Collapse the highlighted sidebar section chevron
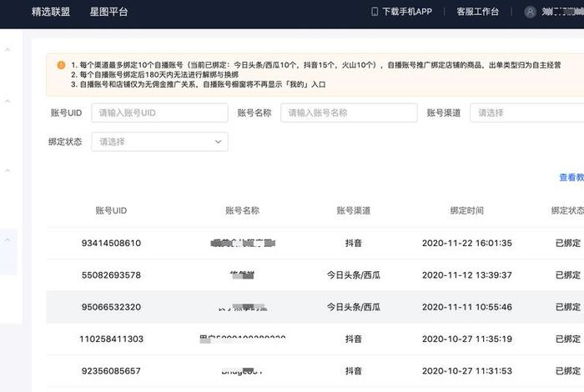 [8, 239]
